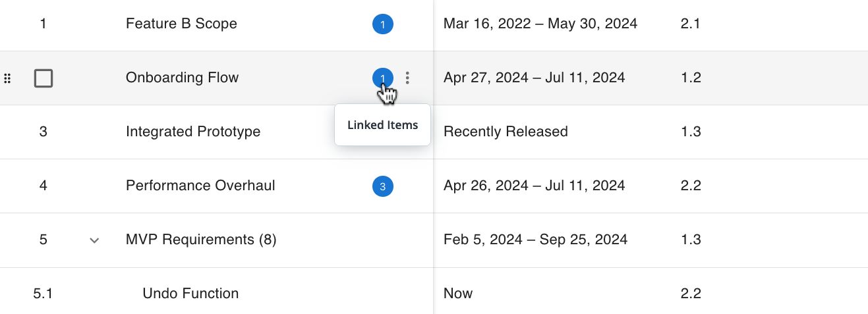Collapse the MVP Requirements group
Image resolution: width=868 pixels, height=314 pixels.
[94, 240]
